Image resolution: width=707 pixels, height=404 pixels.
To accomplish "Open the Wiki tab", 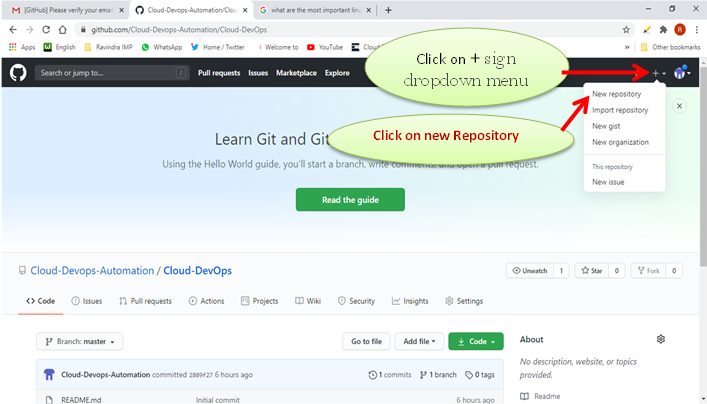I will [x=308, y=301].
